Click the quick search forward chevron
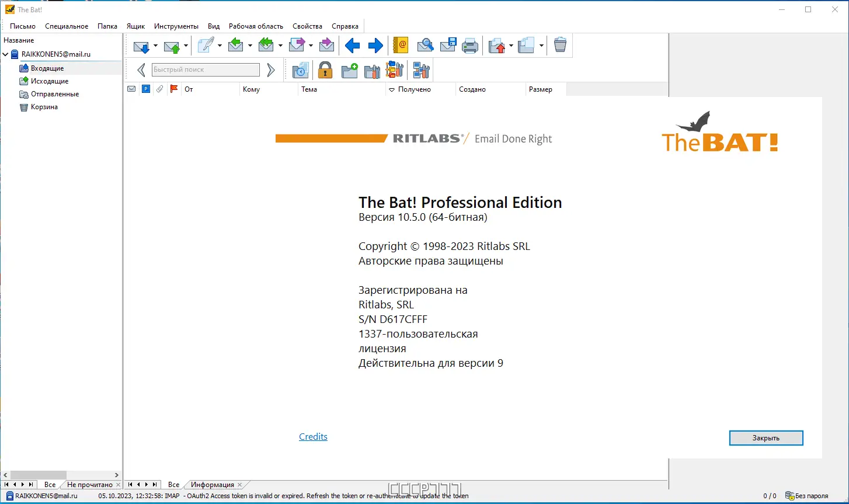Screen dimensions: 849x504 tap(270, 70)
